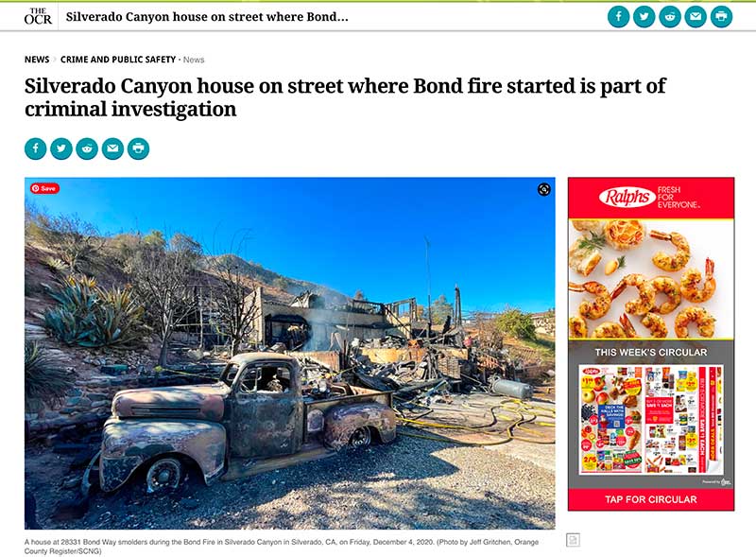
Task: Share on Facebook from top header bar
Action: [x=619, y=17]
